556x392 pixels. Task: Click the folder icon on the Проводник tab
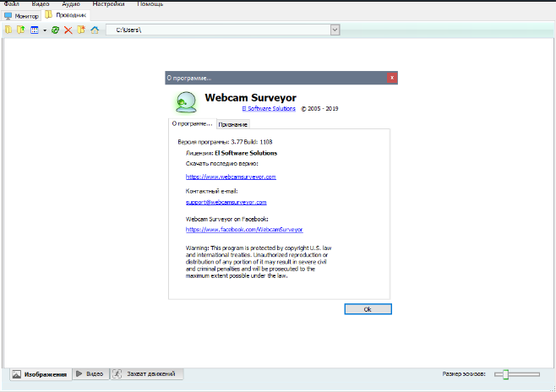[x=48, y=15]
